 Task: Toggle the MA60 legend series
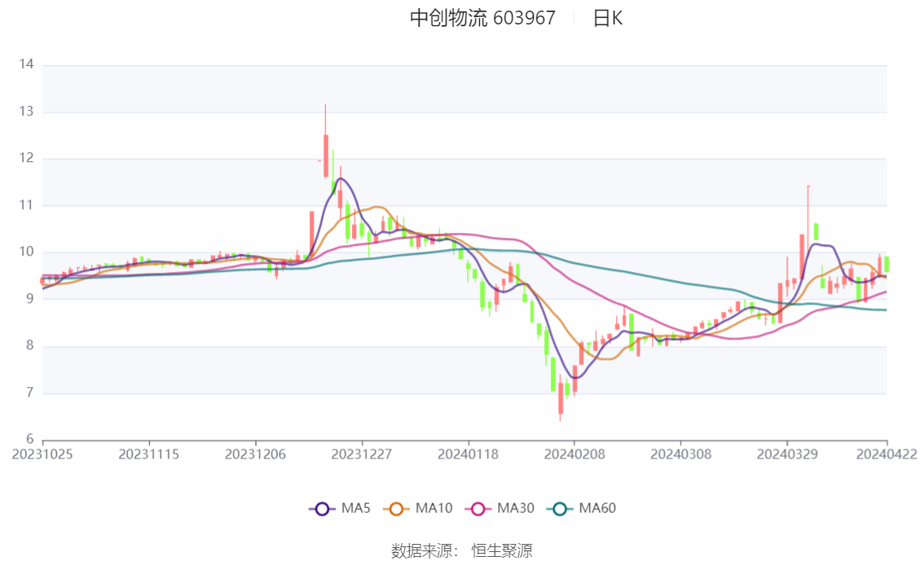pos(581,509)
